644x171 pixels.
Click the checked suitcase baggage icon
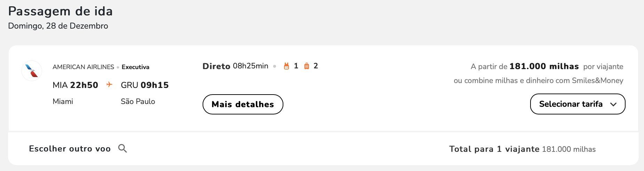click(x=307, y=66)
